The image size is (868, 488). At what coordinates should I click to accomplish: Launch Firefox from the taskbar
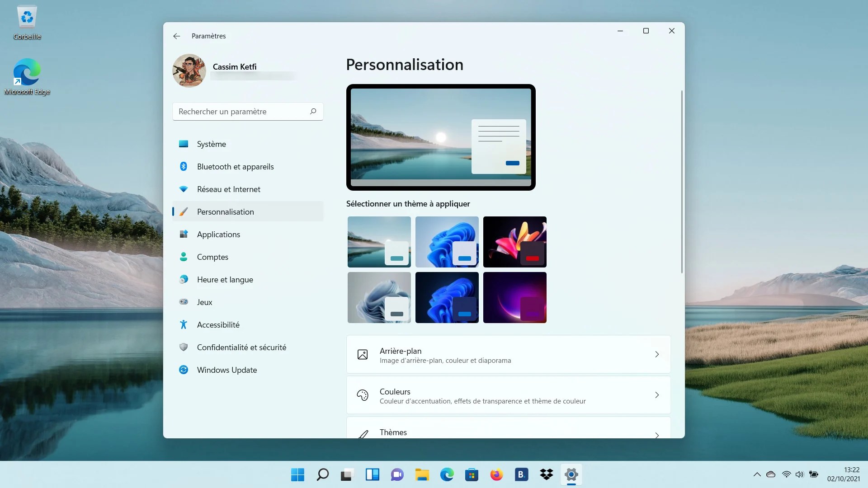[496, 475]
